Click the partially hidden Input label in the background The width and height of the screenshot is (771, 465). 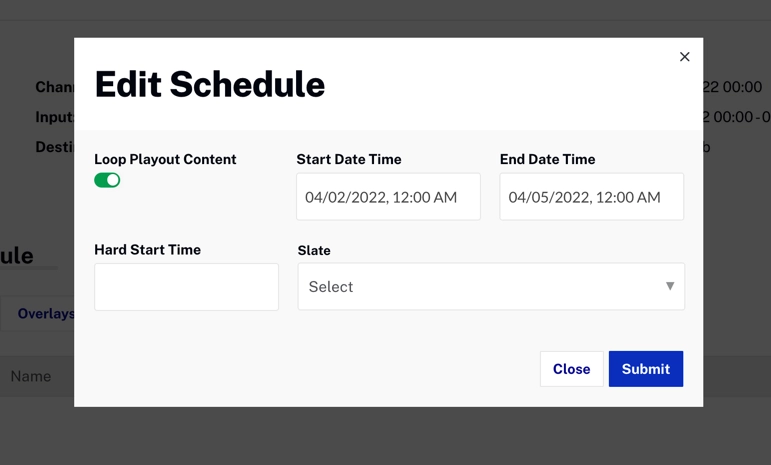(x=54, y=117)
